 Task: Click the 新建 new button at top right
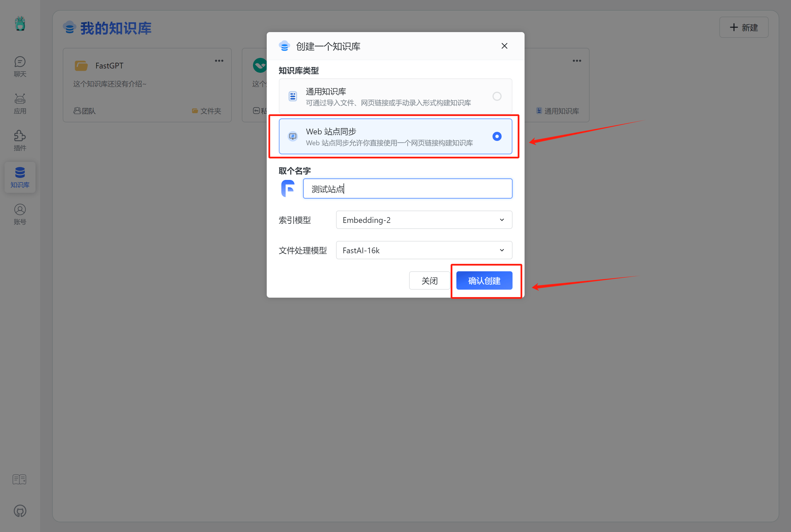tap(743, 27)
